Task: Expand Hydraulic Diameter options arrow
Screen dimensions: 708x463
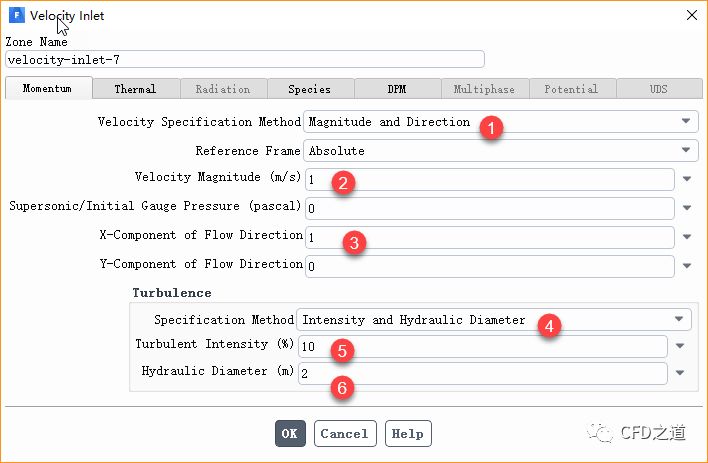Action: 680,373
